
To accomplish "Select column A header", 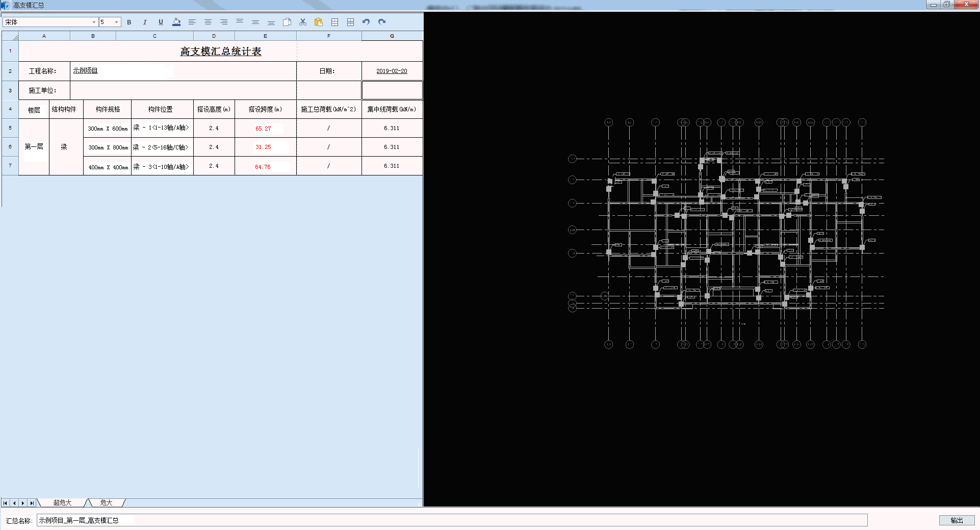I will (44, 36).
